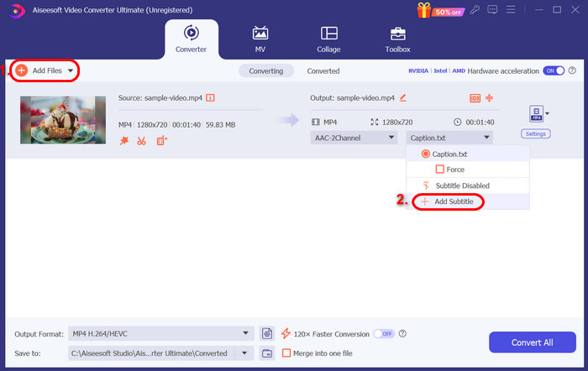Open the Toolbox tab

coord(397,39)
